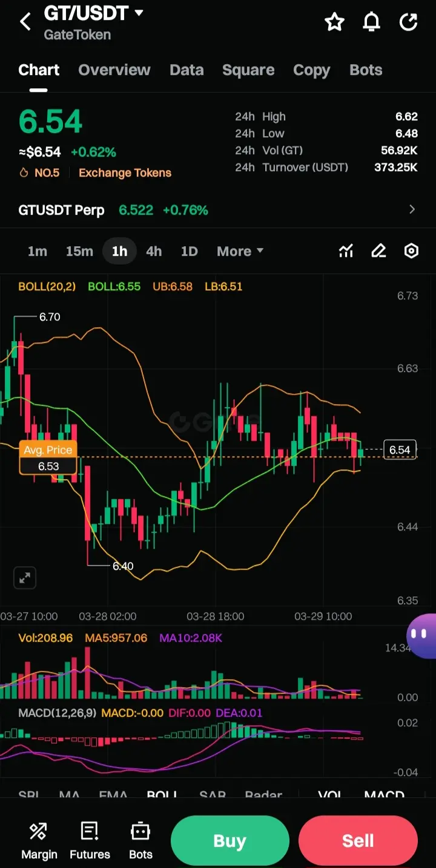The width and height of the screenshot is (436, 868).
Task: Tap GateToken subtitle
Action: [x=78, y=35]
